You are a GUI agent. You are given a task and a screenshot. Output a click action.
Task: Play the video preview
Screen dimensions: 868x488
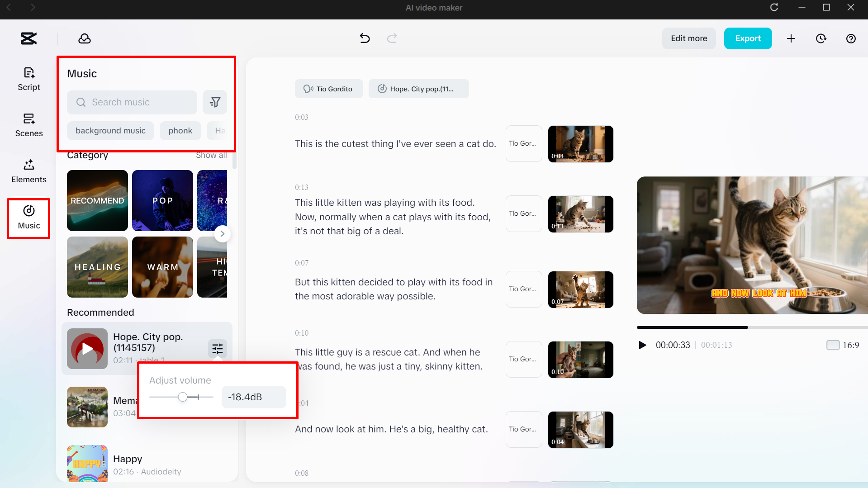[x=642, y=345]
